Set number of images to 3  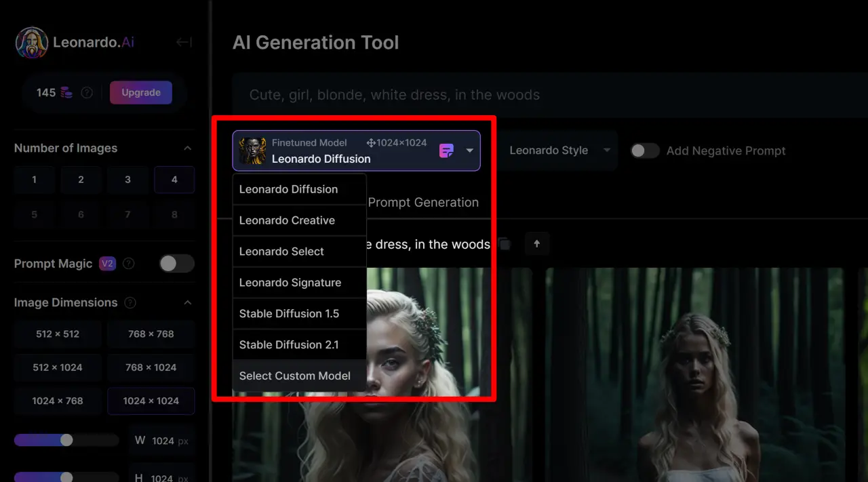tap(127, 180)
